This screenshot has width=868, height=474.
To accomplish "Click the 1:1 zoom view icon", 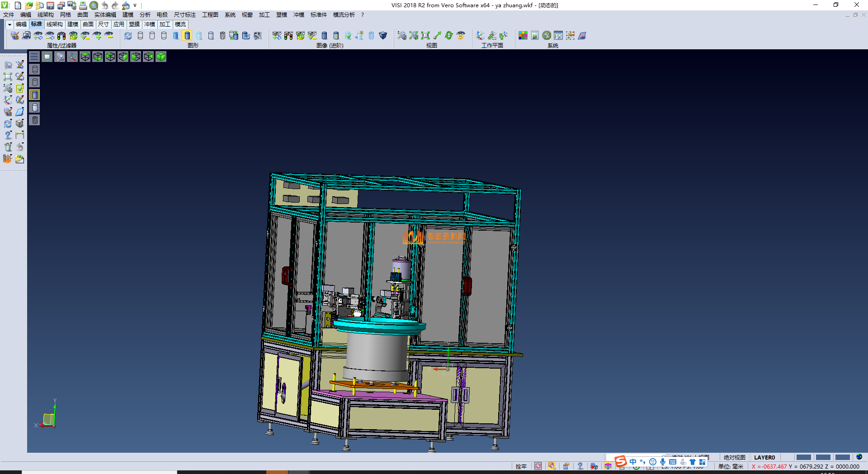I will [x=425, y=36].
